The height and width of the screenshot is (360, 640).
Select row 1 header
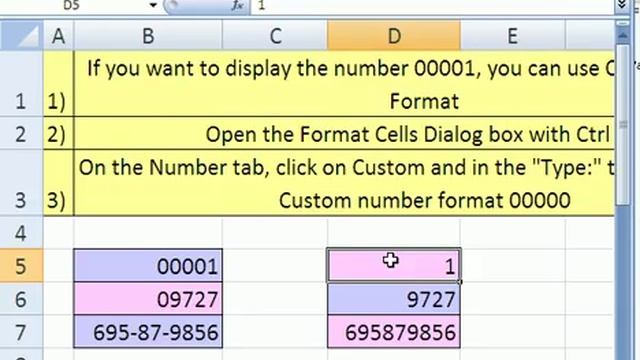click(21, 84)
